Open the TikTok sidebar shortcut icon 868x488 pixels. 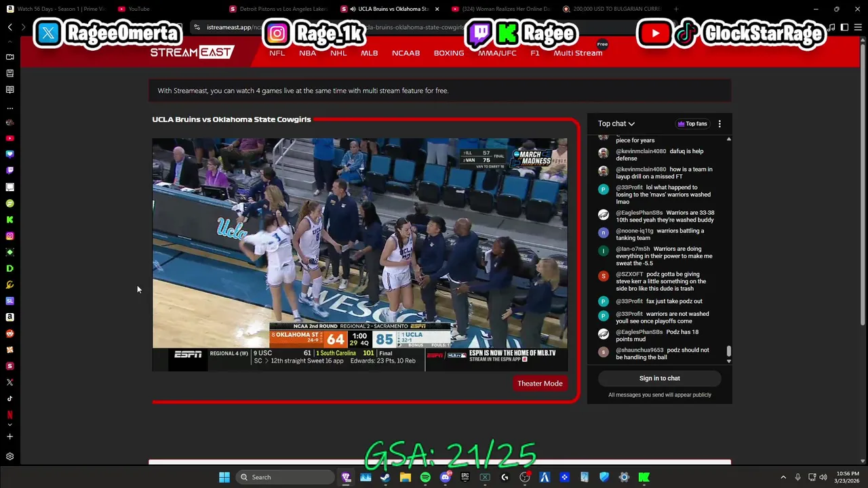point(9,399)
